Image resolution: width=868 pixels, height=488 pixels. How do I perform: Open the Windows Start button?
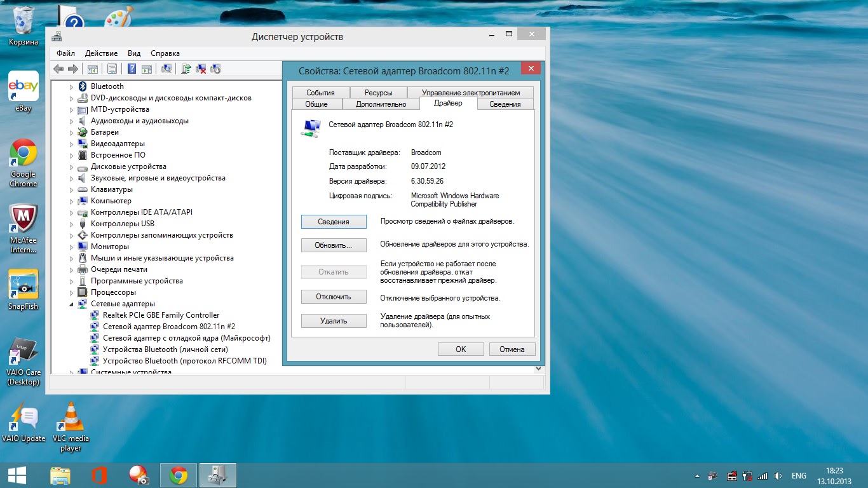[x=17, y=475]
